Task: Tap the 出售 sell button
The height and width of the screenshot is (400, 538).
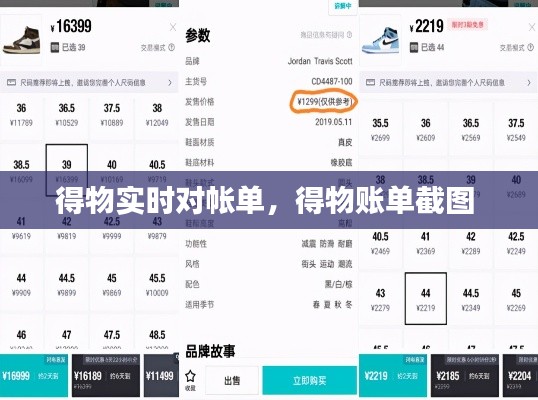Action: coord(232,380)
